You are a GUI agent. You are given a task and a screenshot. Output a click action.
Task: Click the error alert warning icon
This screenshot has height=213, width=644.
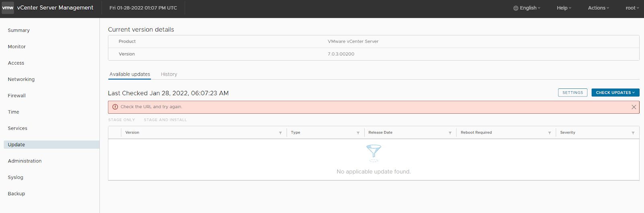115,107
